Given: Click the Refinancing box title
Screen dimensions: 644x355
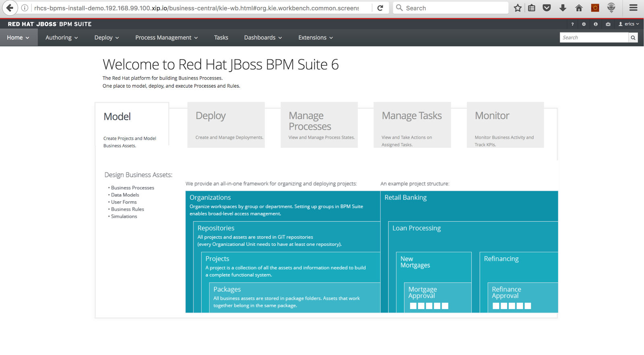Looking at the screenshot, I should pos(501,259).
